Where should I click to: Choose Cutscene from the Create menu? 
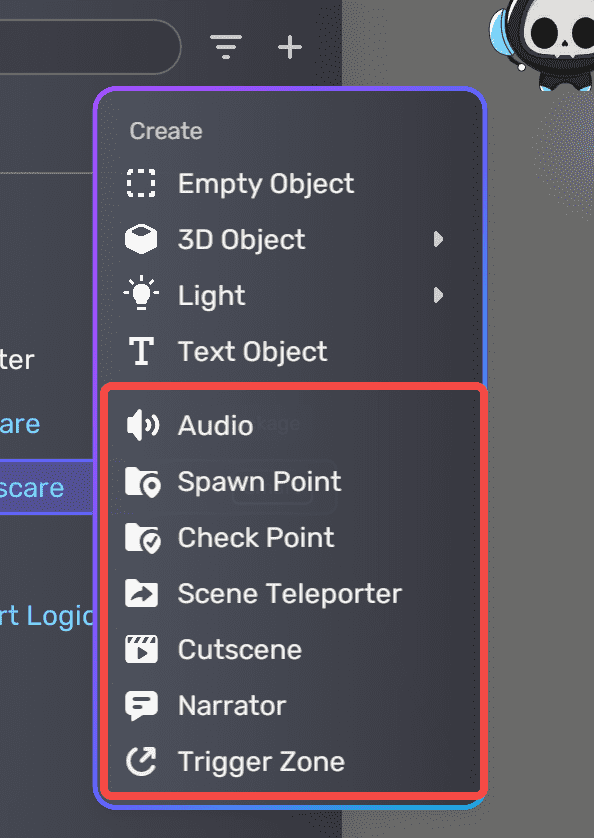click(239, 649)
